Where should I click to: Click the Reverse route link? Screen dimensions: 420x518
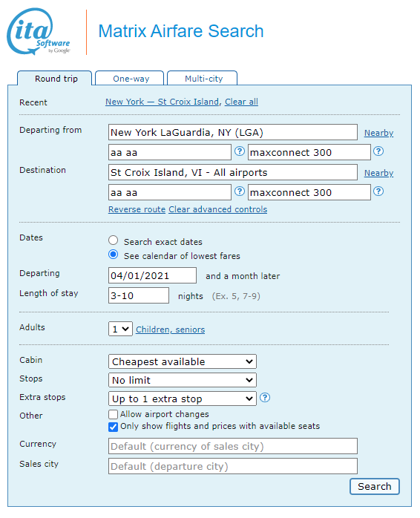137,209
